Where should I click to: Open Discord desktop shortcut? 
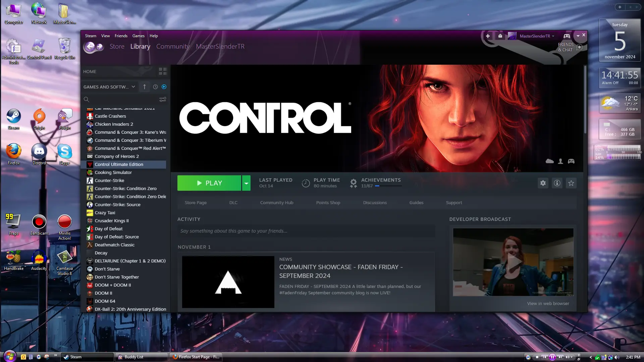tap(39, 155)
